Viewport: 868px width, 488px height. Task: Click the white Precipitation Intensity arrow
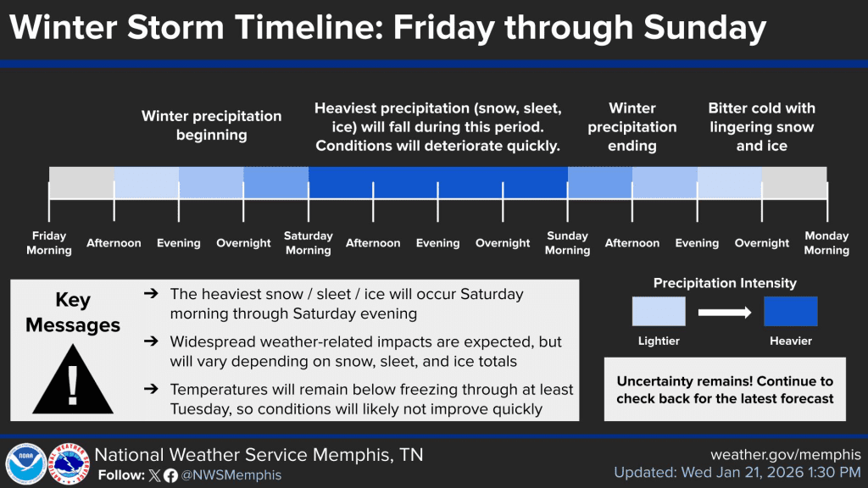(725, 313)
